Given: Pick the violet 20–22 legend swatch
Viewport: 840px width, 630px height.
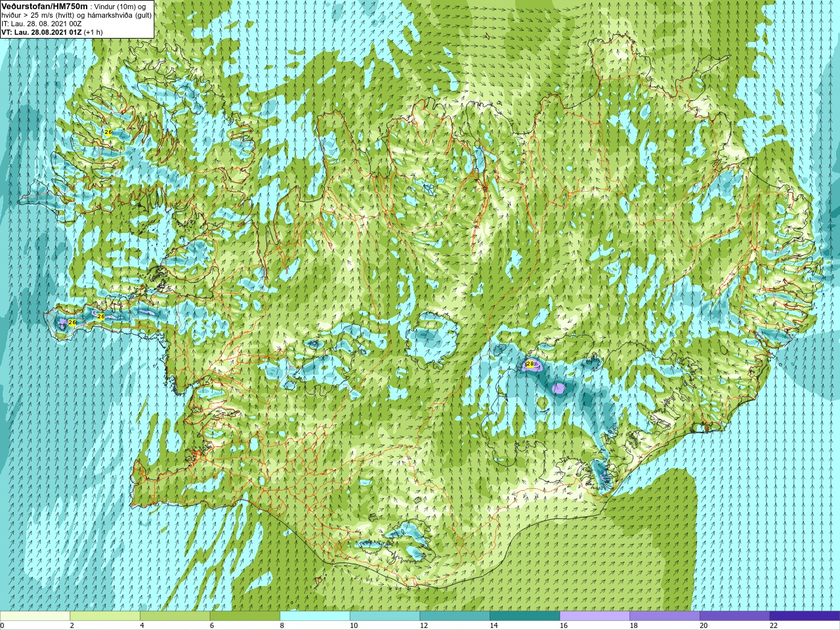Looking at the screenshot, I should pos(735,616).
